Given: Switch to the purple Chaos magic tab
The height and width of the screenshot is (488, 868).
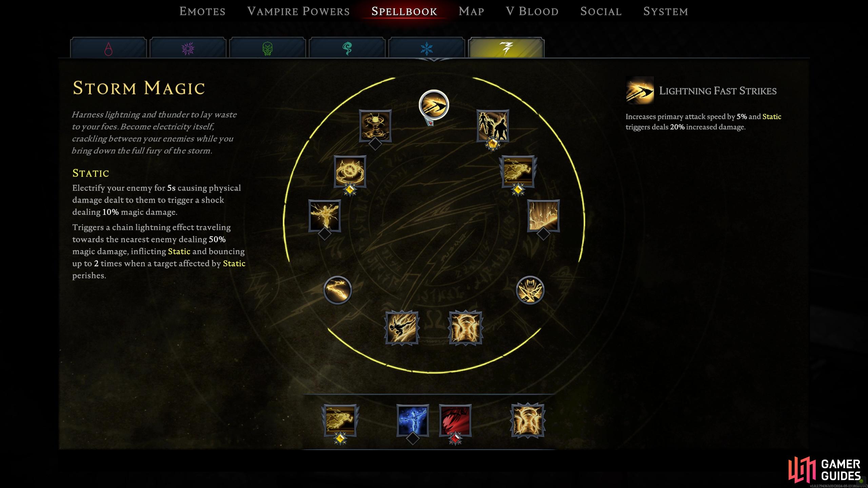Looking at the screenshot, I should [188, 48].
